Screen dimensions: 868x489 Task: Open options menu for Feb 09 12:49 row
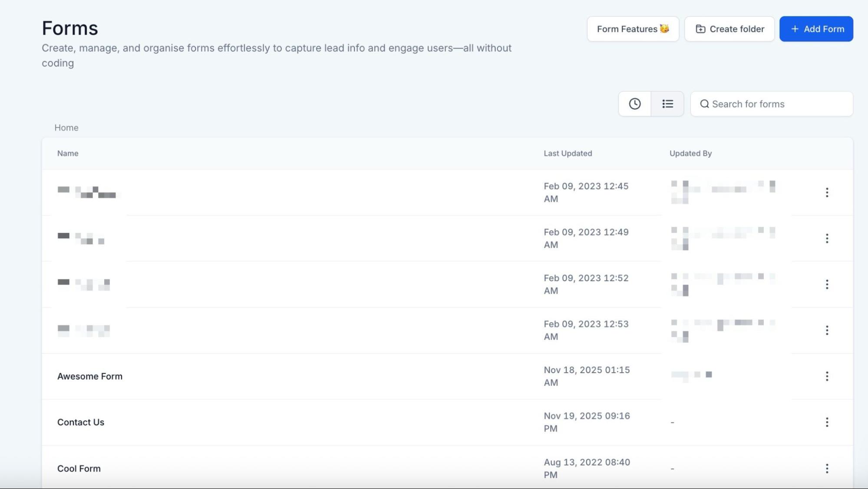pos(827,238)
